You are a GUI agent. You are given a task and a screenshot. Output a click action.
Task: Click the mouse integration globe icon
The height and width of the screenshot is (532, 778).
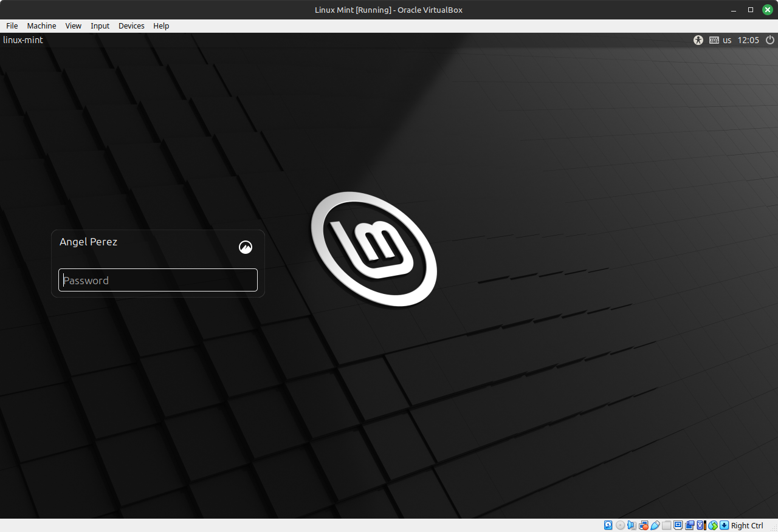[713, 525]
